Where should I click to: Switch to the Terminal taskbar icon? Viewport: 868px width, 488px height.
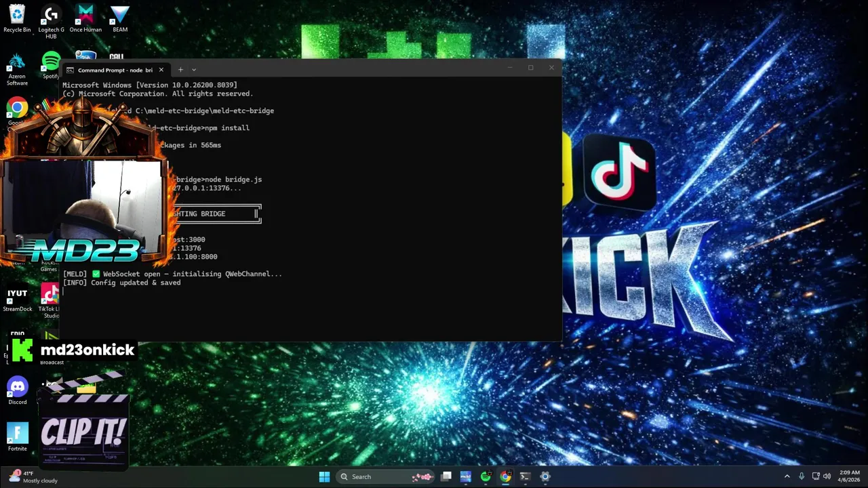click(x=525, y=476)
